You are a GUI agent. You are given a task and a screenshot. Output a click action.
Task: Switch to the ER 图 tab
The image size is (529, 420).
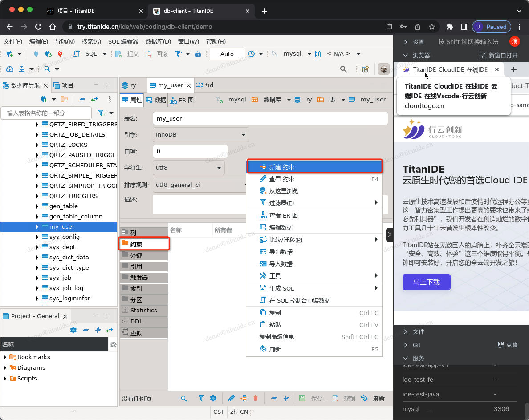181,100
